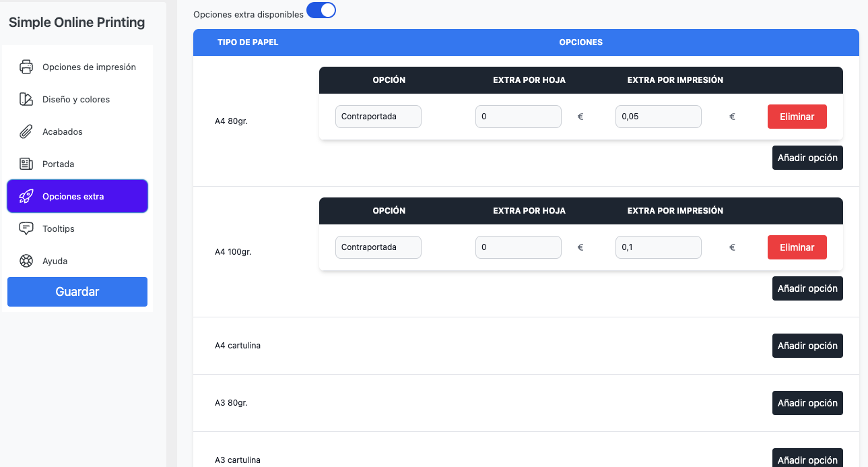Click the A3 80gr. paper type label
This screenshot has width=868, height=467.
232,403
